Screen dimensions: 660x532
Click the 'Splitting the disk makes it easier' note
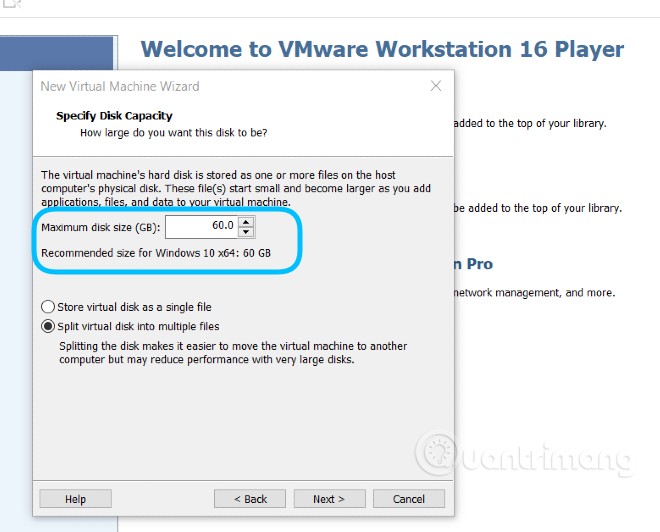[x=233, y=353]
